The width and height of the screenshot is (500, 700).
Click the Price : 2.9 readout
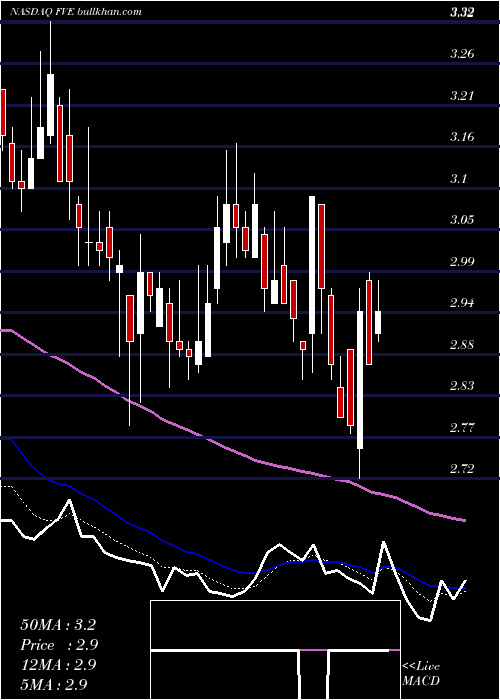click(59, 645)
